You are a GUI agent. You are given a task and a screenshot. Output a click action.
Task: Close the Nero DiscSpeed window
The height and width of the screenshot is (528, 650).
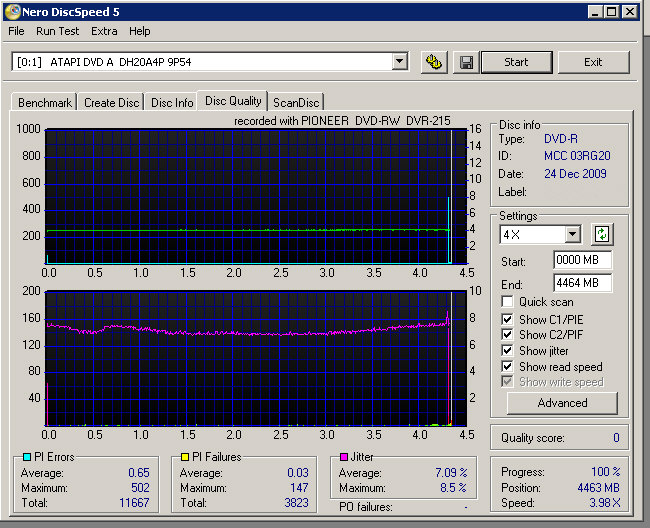pyautogui.click(x=630, y=12)
